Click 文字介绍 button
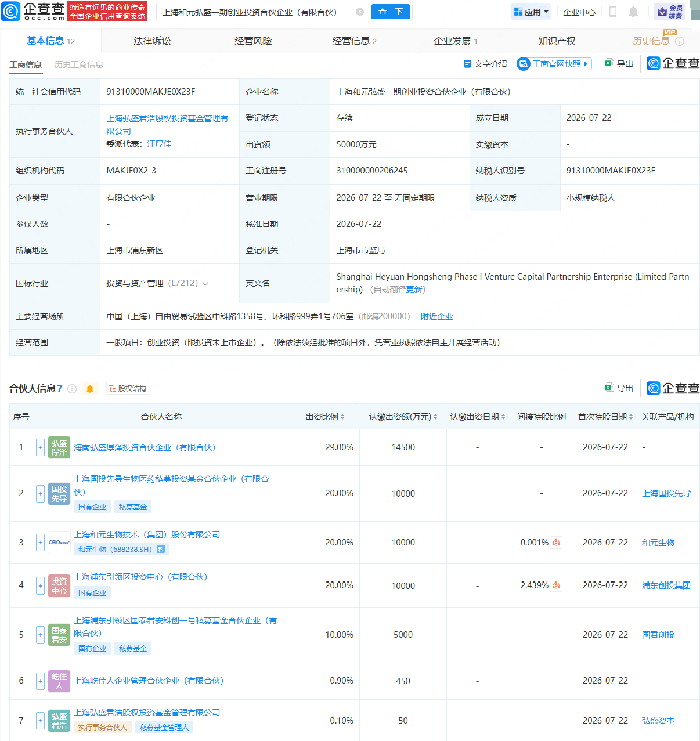 [x=485, y=64]
